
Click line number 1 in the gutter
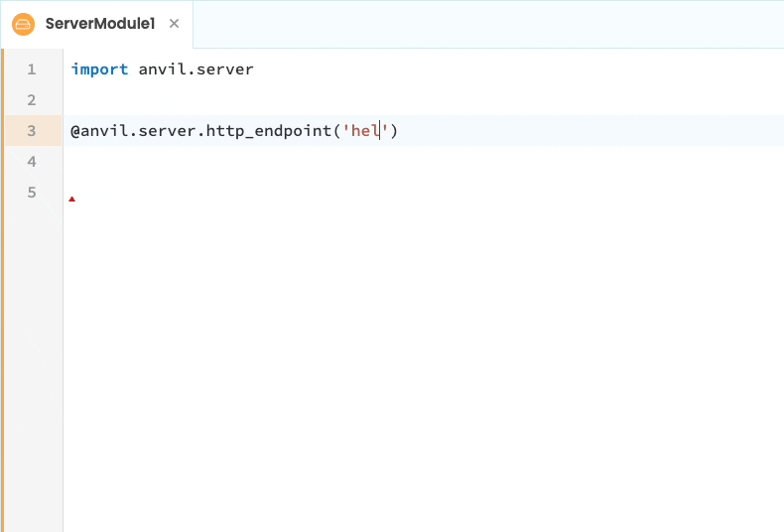point(32,69)
